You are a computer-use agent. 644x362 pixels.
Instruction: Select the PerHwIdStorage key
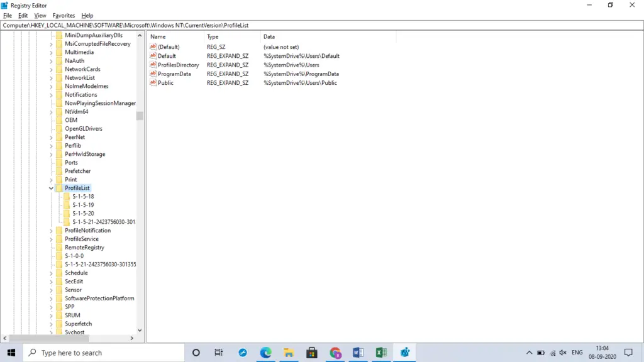[85, 155]
